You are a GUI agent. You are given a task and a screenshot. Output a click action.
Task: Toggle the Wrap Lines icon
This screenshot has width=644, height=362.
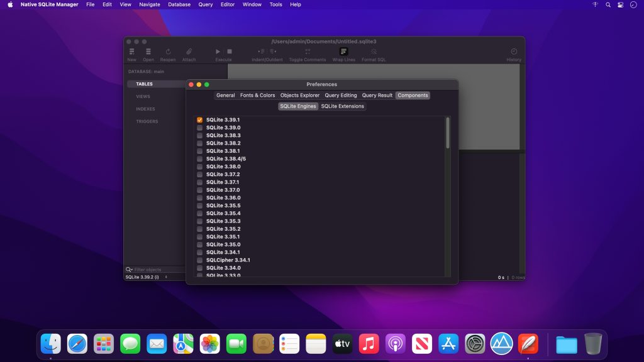click(x=343, y=52)
